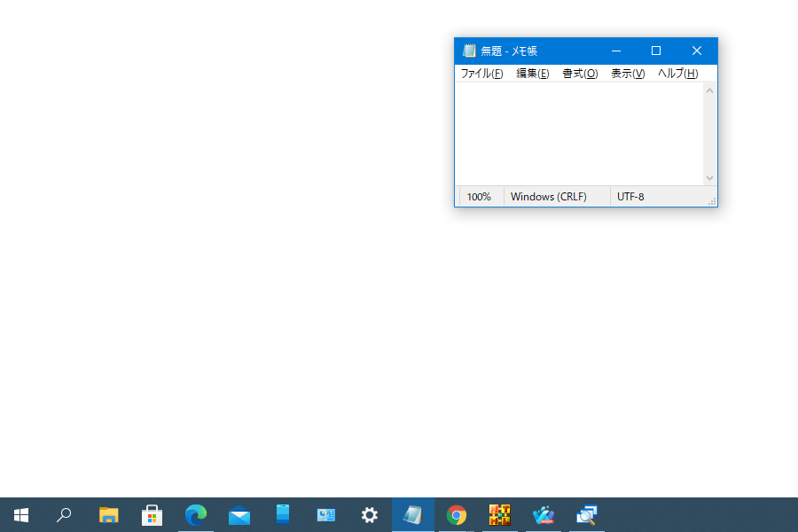Click the Windows (CRLF) status bar entry

tap(548, 197)
